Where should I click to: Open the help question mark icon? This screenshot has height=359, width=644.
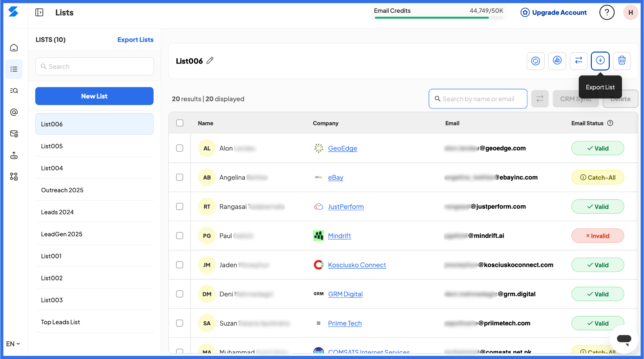(x=607, y=13)
